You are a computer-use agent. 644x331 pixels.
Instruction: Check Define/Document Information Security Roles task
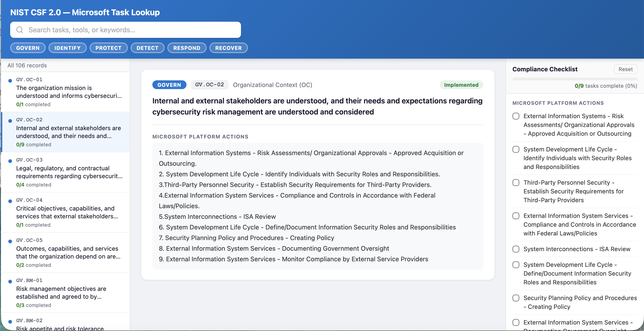click(x=516, y=265)
